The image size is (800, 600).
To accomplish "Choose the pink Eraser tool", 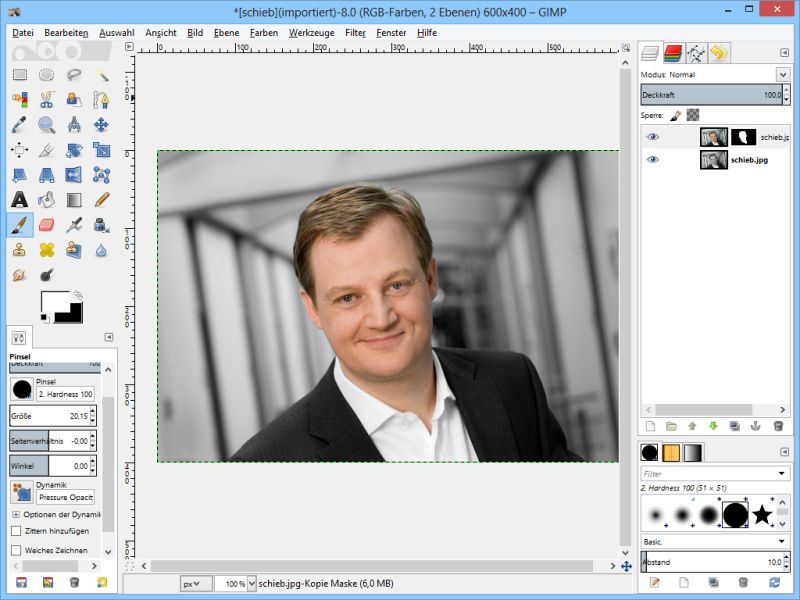I will [x=46, y=225].
